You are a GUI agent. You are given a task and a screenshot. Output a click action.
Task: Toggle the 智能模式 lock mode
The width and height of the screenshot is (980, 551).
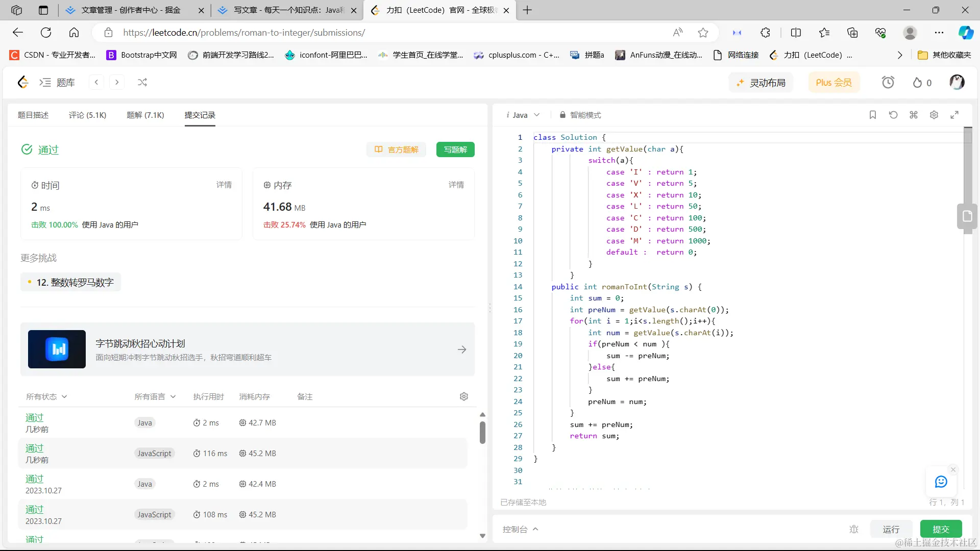tap(580, 115)
